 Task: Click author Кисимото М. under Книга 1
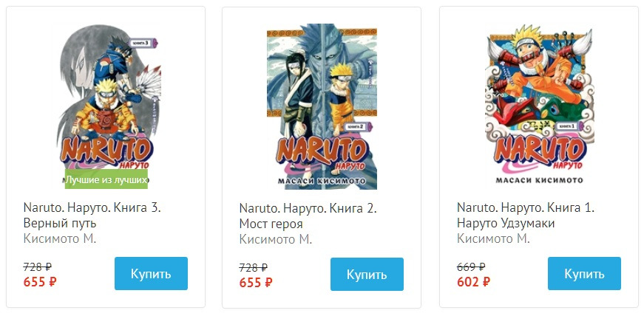pos(493,239)
